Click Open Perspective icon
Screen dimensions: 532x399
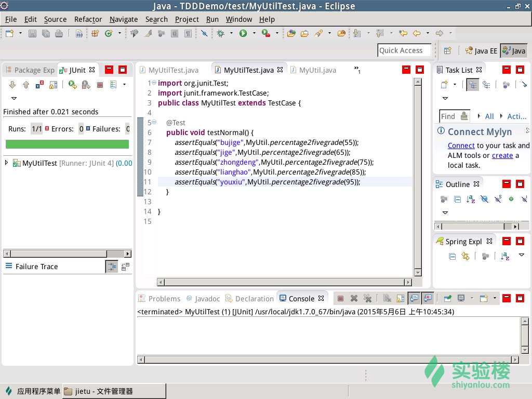[448, 51]
